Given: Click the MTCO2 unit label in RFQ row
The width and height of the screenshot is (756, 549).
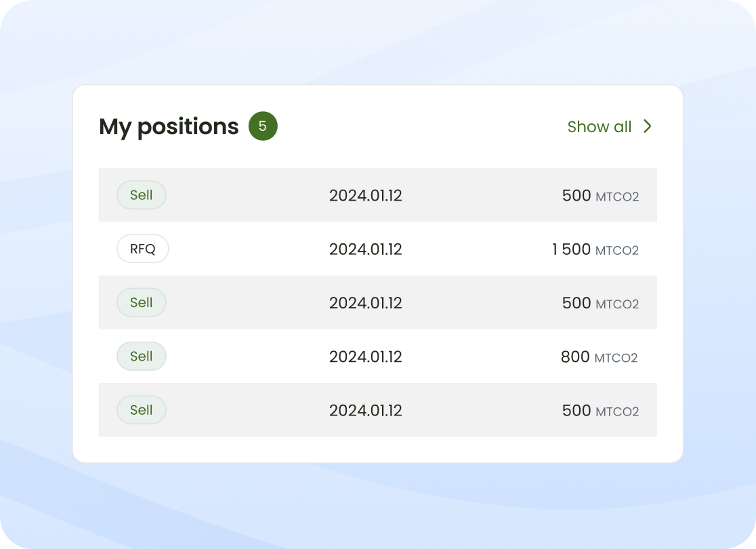Looking at the screenshot, I should click(617, 250).
